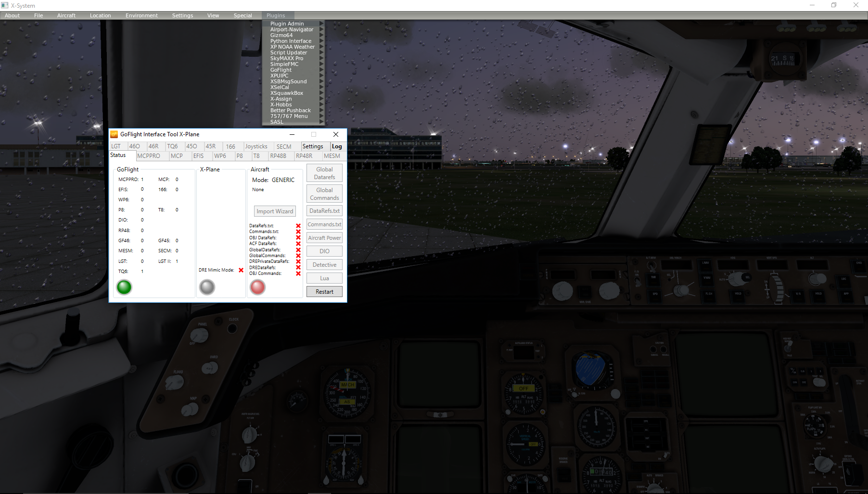Viewport: 868px width, 494px height.
Task: Click the Restart button
Action: tap(324, 292)
